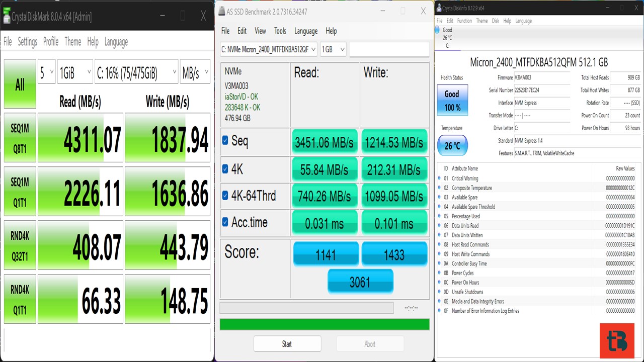This screenshot has width=644, height=362.
Task: Run the RND4K Q32T1 test
Action: (20, 245)
